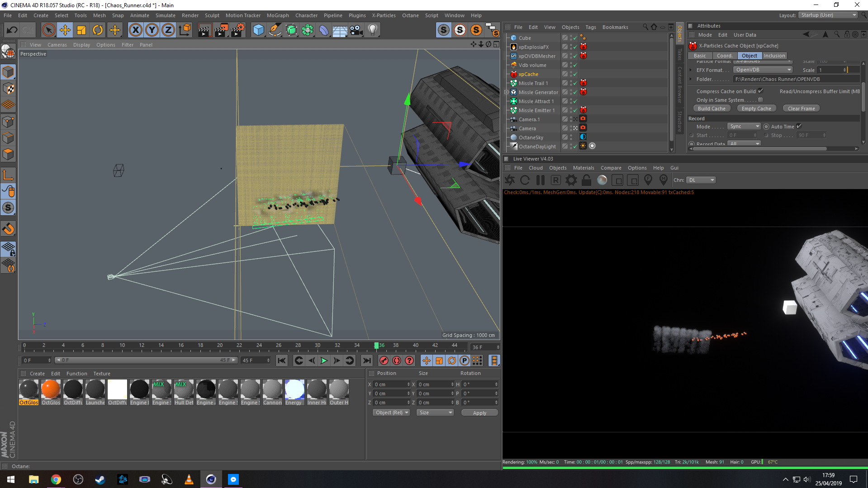868x488 pixels.
Task: Add a Camera object from toolbar
Action: (x=356, y=30)
